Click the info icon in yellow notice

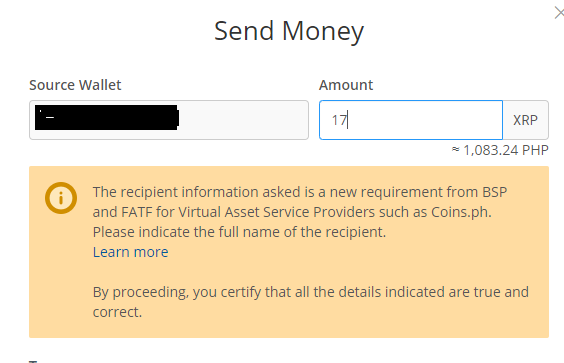pos(61,198)
